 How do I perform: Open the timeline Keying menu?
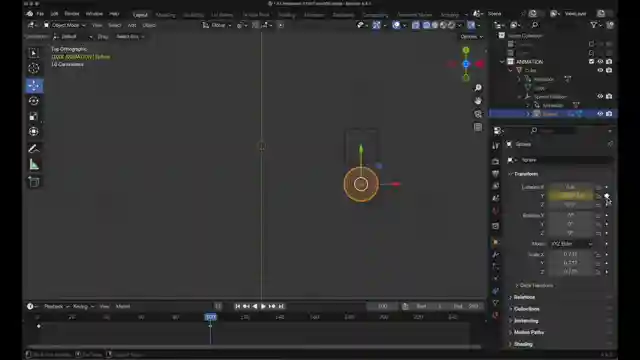(83, 306)
